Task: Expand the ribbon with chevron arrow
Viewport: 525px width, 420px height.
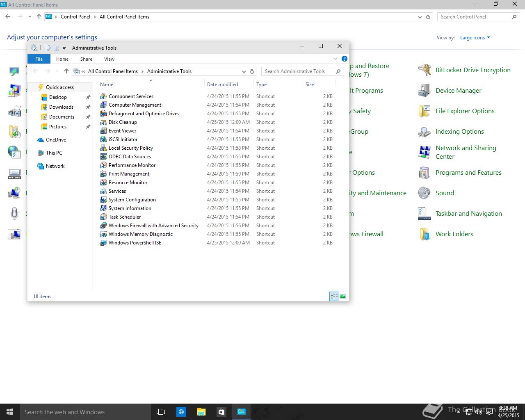Action: tap(335, 59)
